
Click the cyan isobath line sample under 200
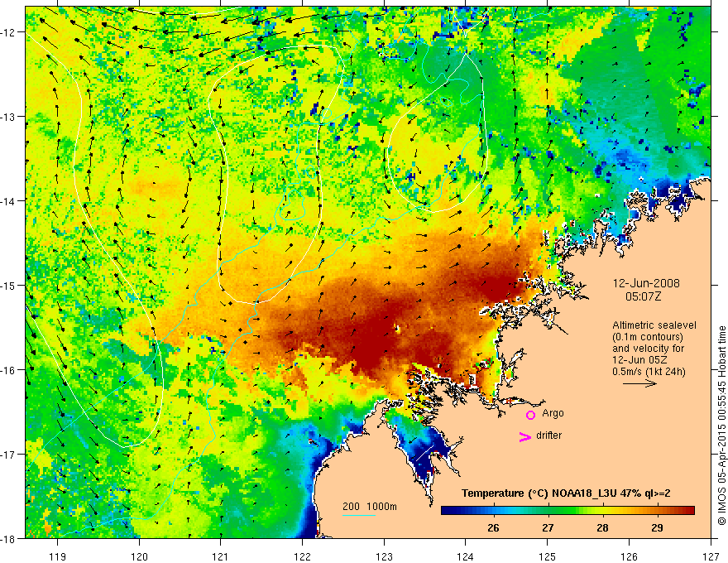[x=359, y=515]
